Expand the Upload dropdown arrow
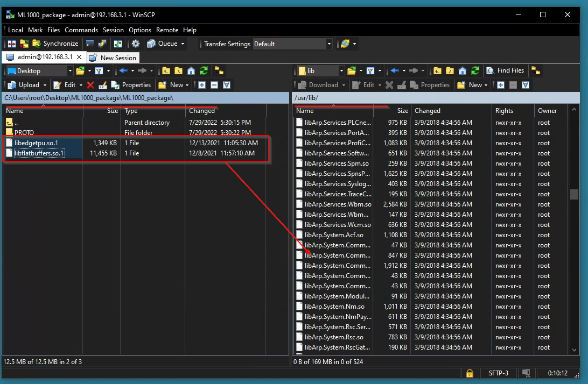The image size is (588, 384). (45, 85)
